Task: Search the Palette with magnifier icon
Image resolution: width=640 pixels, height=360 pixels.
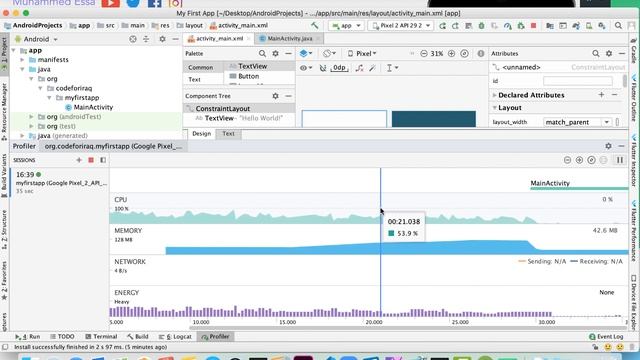Action: (x=262, y=53)
